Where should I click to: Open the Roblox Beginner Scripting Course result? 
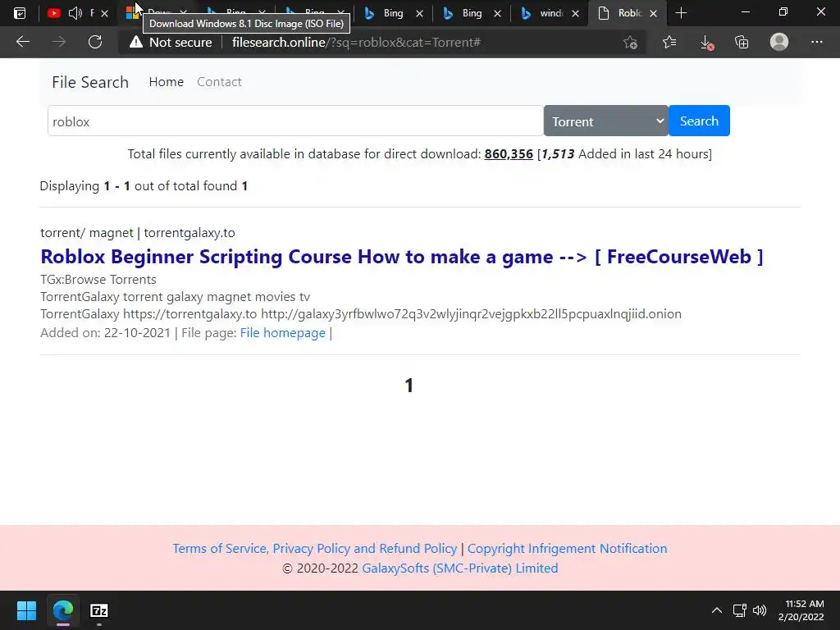point(402,257)
